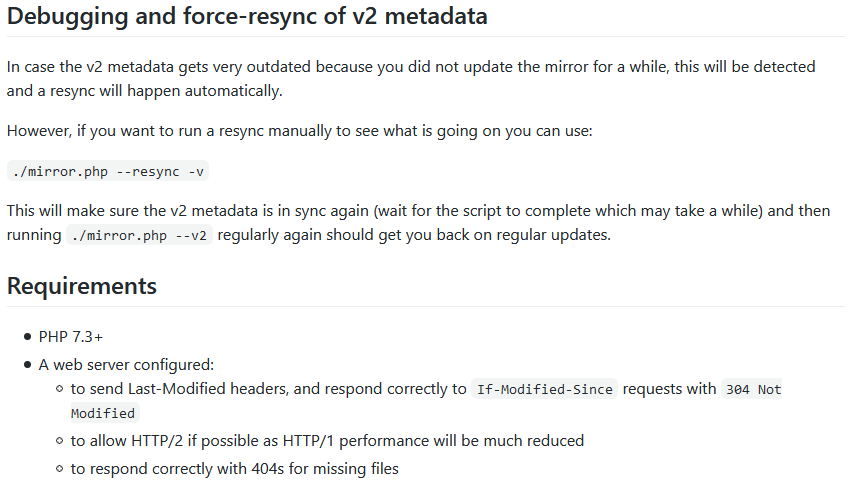Viewport: 856px width, 484px height.
Task: Click the "304 Not" inline code text
Action: pyautogui.click(x=753, y=390)
